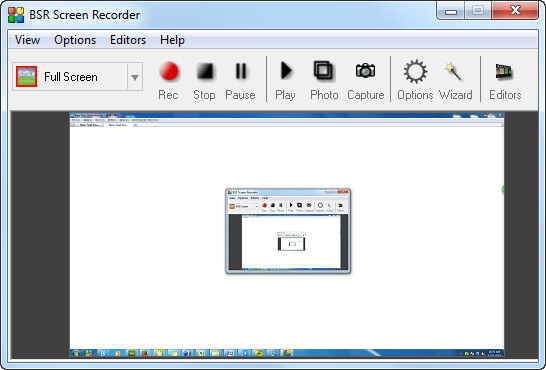Open the Capture camera tool
This screenshot has width=546, height=370.
pyautogui.click(x=366, y=80)
